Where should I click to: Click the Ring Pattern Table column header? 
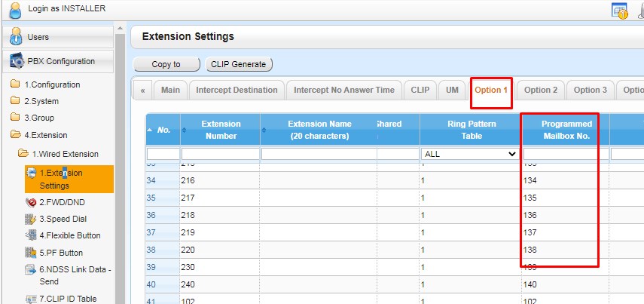point(471,130)
